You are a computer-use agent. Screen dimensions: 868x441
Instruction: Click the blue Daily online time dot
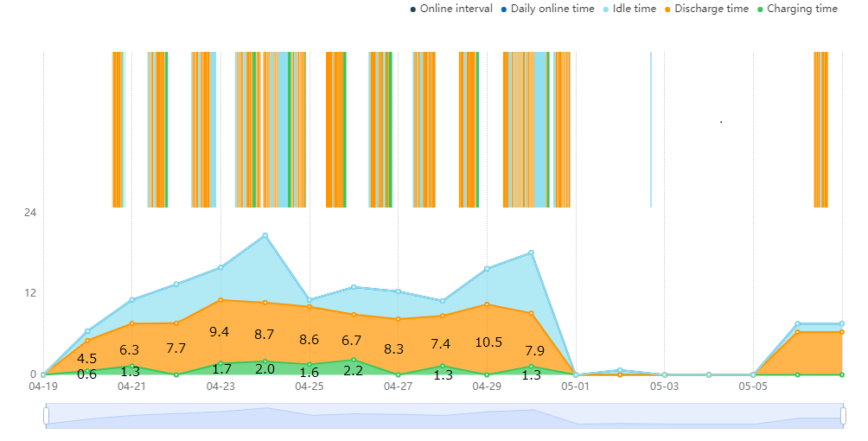pos(504,10)
